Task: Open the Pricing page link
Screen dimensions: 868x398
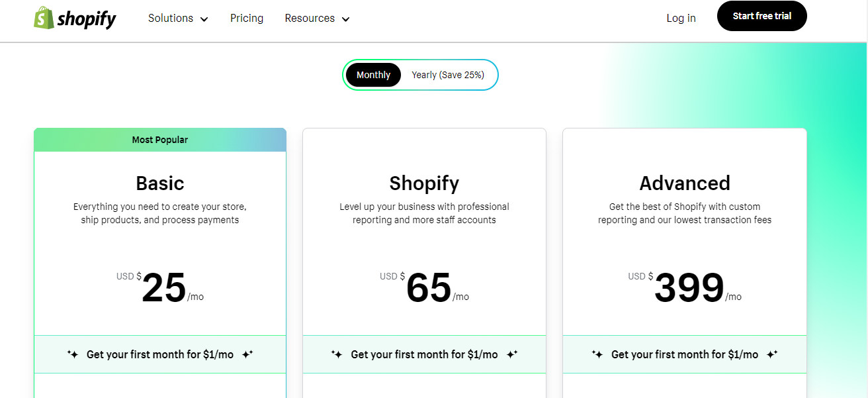Action: click(x=247, y=19)
